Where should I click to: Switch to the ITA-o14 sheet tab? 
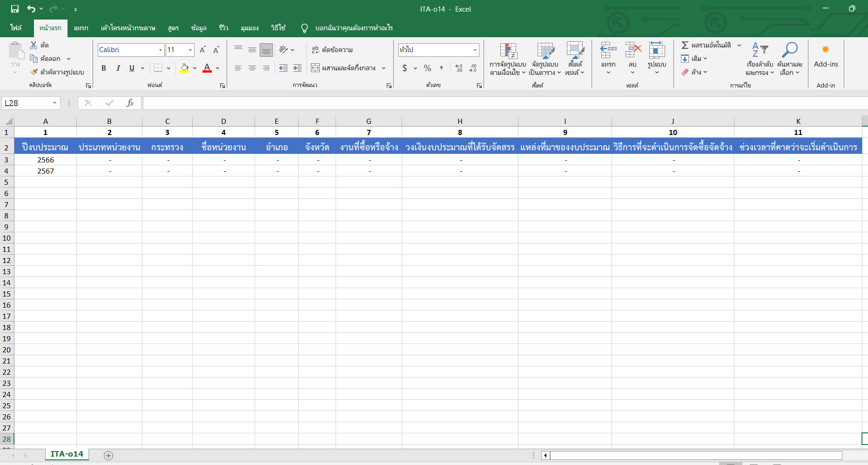(67, 454)
